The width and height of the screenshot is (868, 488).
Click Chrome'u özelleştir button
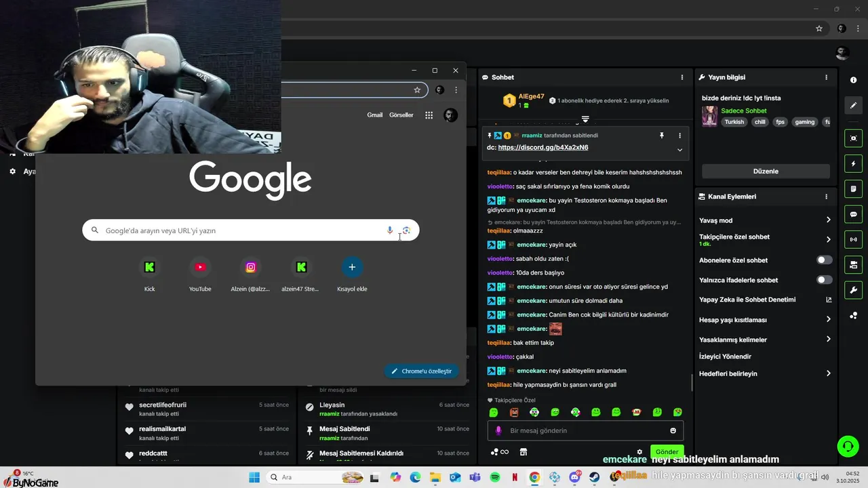422,371
